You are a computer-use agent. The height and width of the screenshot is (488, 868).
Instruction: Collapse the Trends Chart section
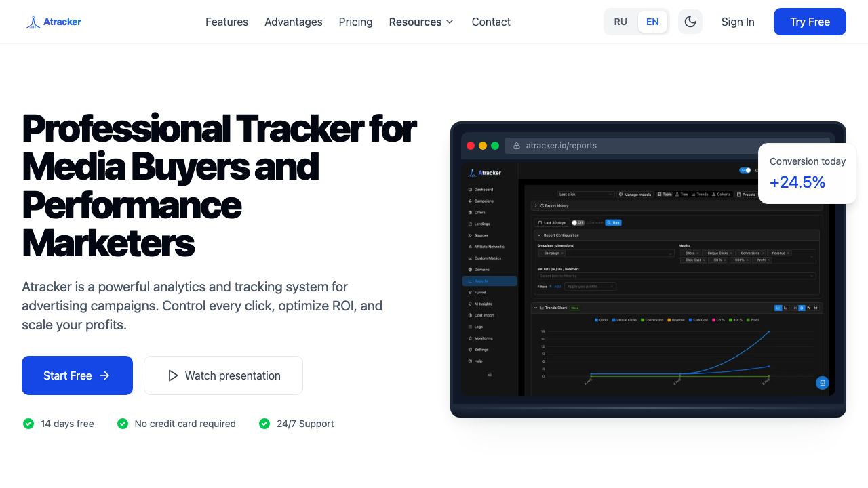point(536,308)
